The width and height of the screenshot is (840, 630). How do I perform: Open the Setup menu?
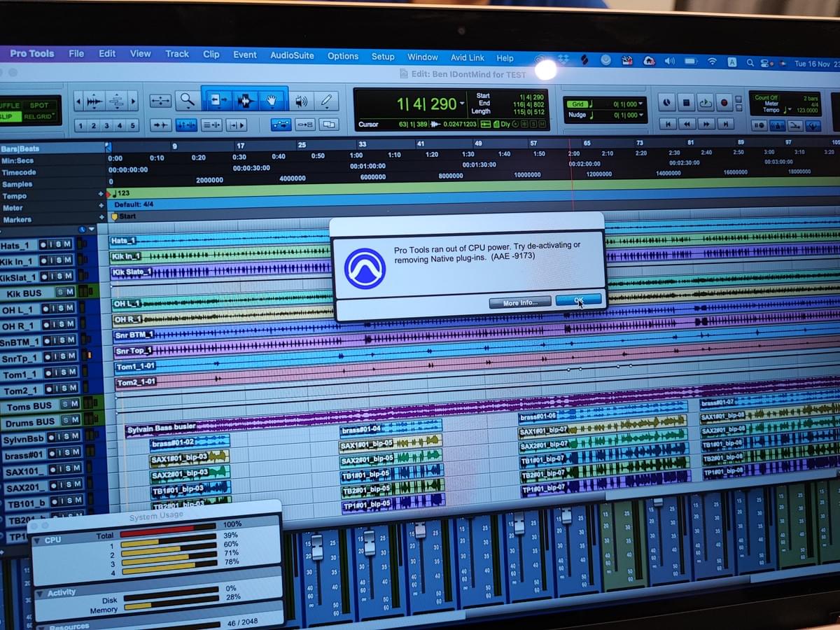tap(383, 57)
